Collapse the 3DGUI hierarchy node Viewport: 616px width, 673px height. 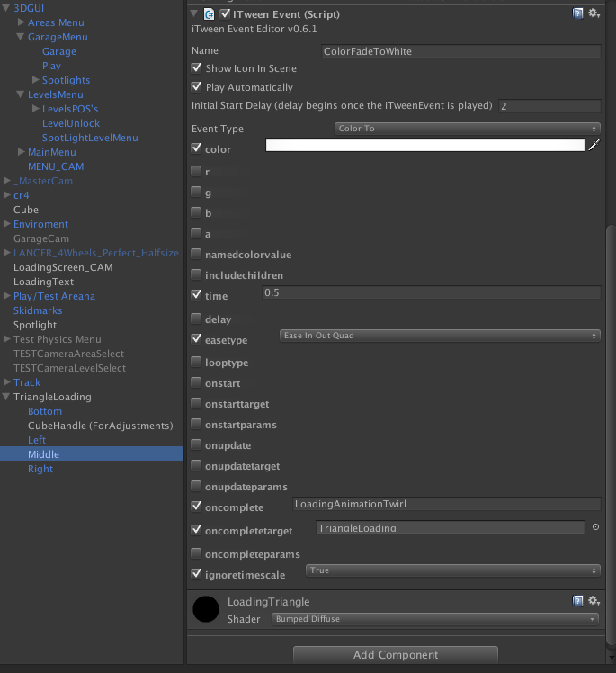tap(6, 8)
